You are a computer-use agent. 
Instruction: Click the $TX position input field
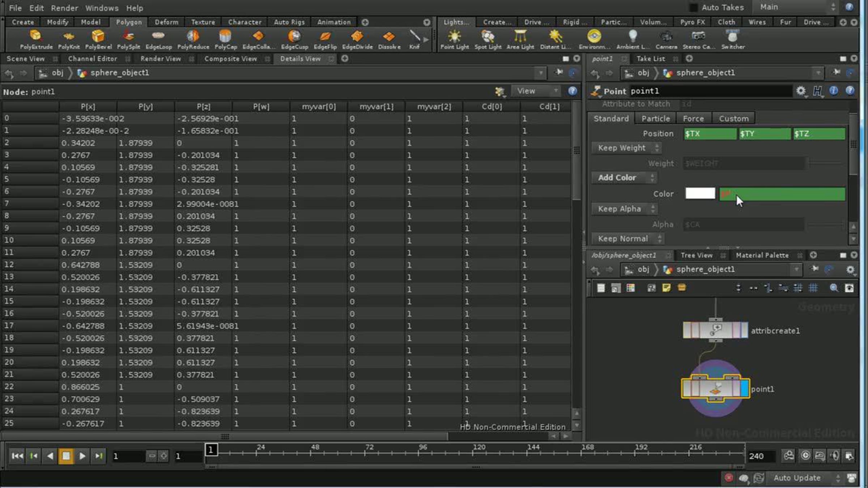(x=710, y=134)
